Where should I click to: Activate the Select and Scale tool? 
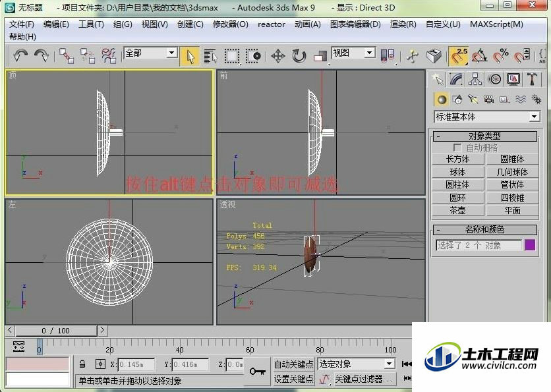tap(320, 56)
